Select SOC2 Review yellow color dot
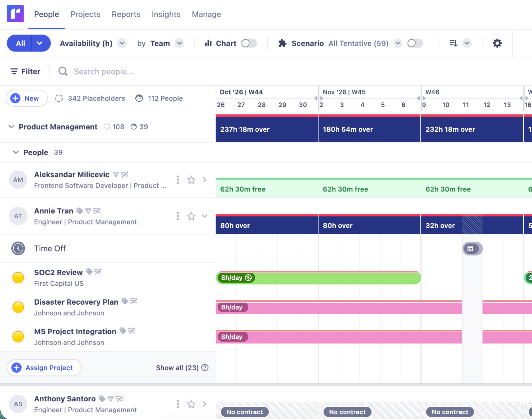The height and width of the screenshot is (419, 532). tap(18, 278)
